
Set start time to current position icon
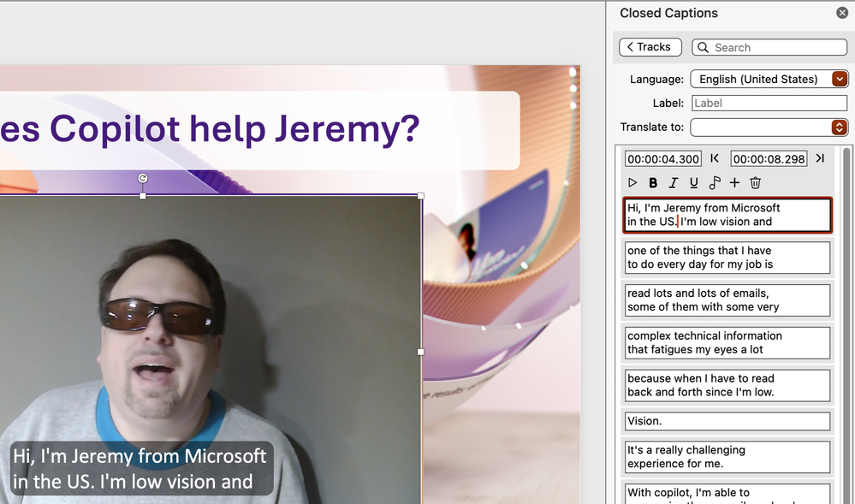click(715, 158)
